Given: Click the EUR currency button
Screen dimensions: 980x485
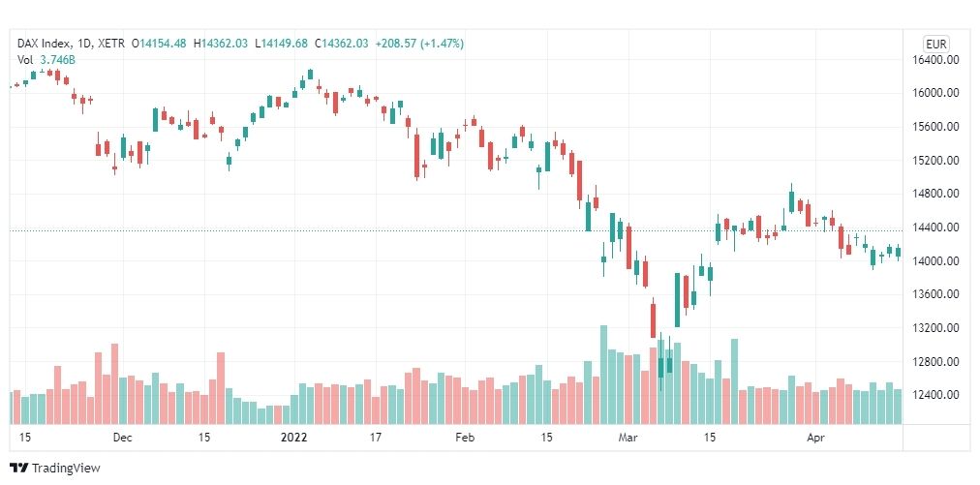Looking at the screenshot, I should coord(936,45).
